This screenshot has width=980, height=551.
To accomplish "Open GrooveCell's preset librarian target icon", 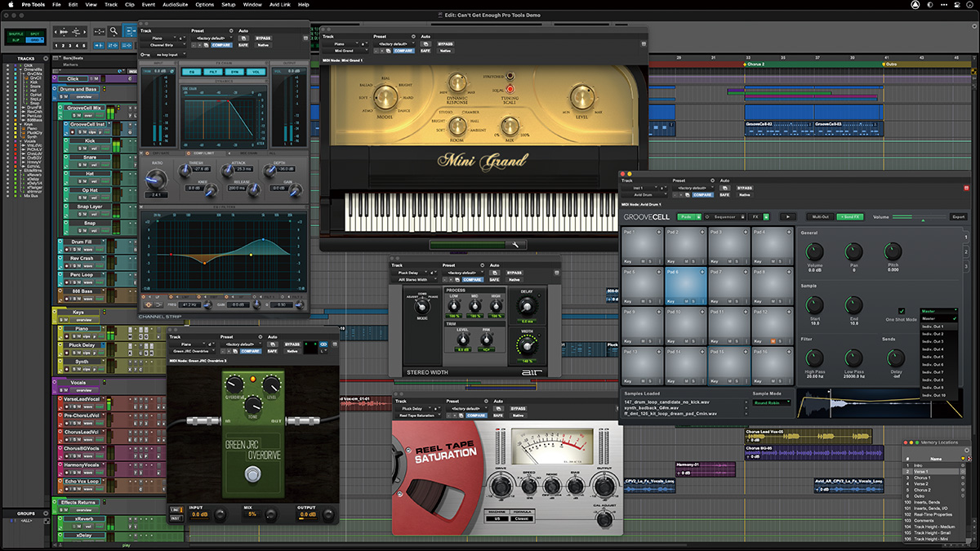I will tap(713, 180).
